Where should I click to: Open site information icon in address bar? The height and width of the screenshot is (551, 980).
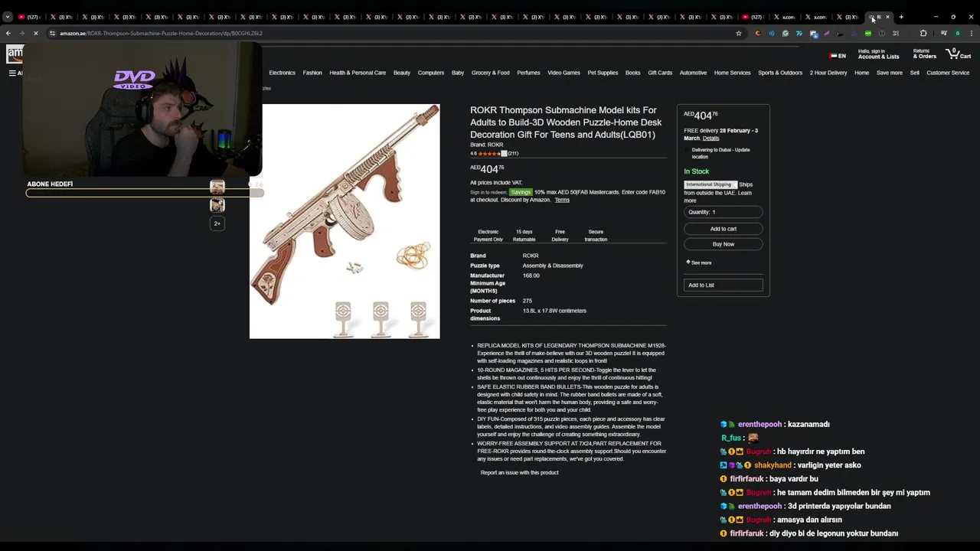point(52,33)
